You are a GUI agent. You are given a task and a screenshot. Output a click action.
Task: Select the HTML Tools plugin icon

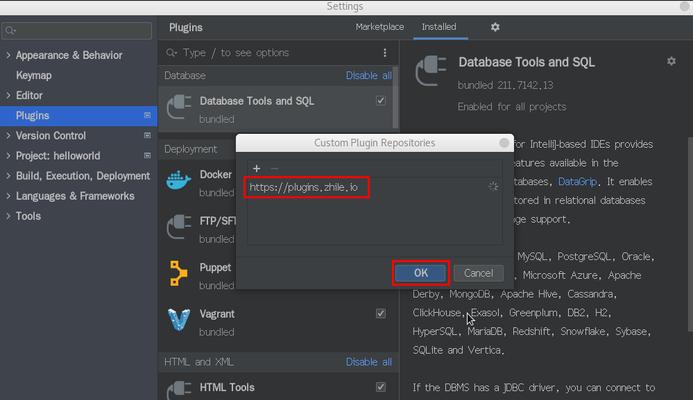point(179,389)
